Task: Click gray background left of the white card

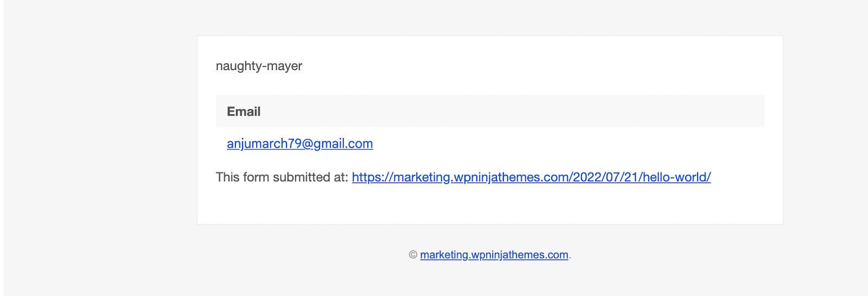Action: (x=100, y=130)
